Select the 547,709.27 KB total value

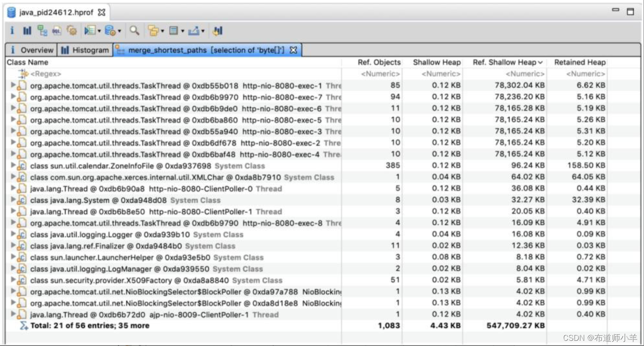515,326
